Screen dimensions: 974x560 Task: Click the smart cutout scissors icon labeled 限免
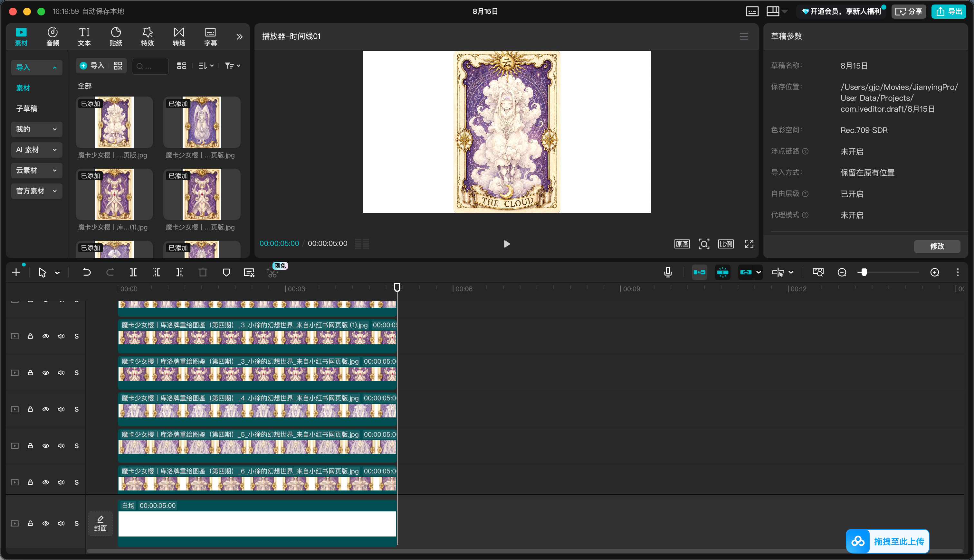pyautogui.click(x=273, y=272)
